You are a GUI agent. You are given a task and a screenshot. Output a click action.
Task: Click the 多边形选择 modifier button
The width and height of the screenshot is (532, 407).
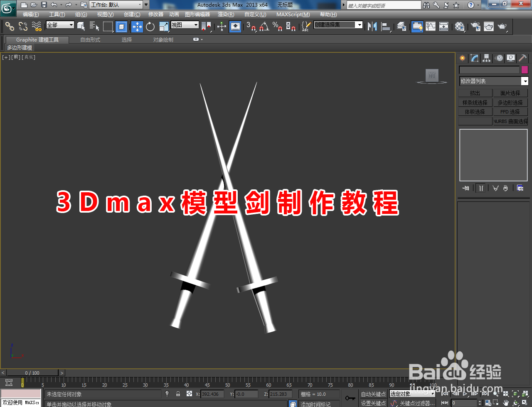(510, 103)
